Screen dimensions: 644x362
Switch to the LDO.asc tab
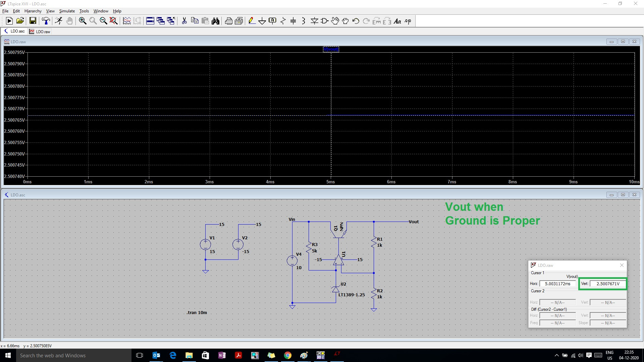pos(14,31)
